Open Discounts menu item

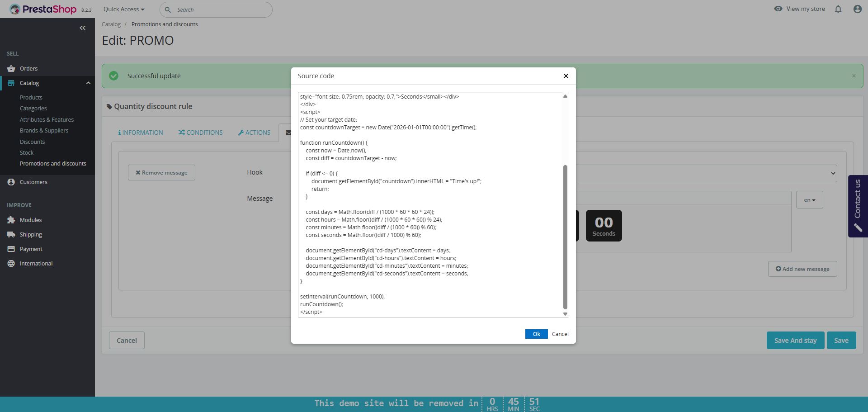(x=32, y=142)
